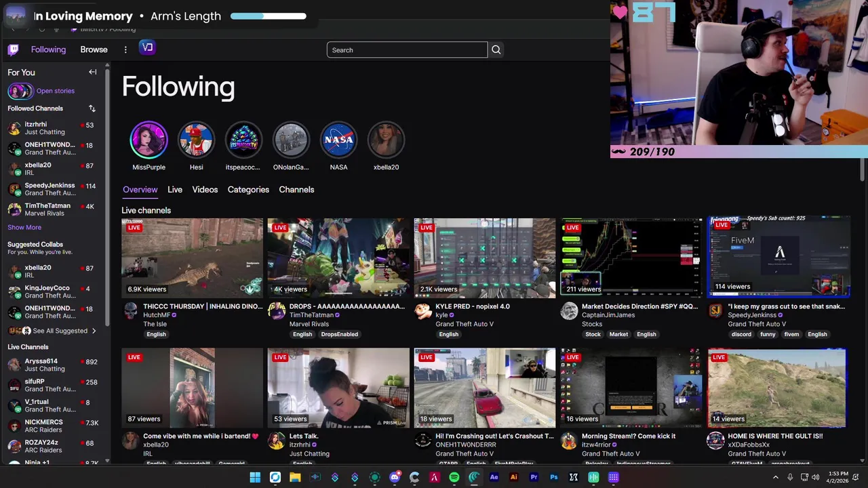The image size is (868, 488).
Task: Expand Show More followed channels
Action: [x=24, y=227]
